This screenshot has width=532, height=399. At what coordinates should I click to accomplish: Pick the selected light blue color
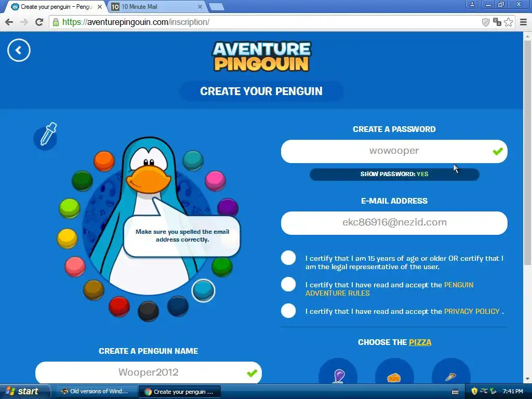click(203, 290)
